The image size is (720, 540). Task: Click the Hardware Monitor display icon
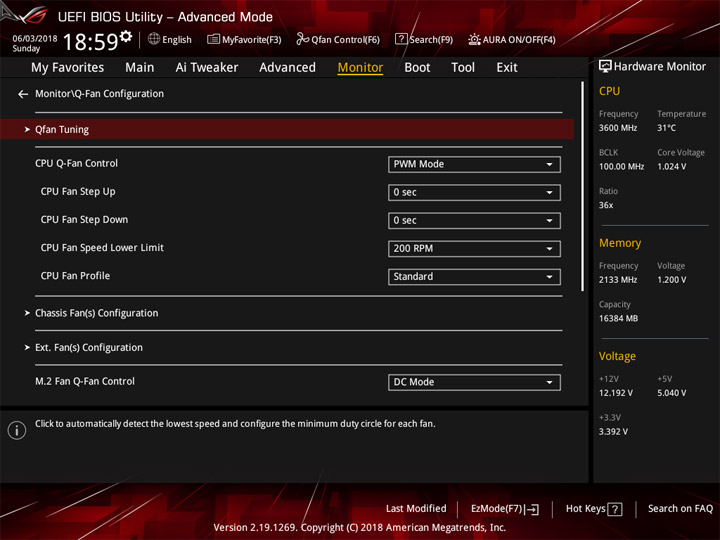[x=605, y=67]
